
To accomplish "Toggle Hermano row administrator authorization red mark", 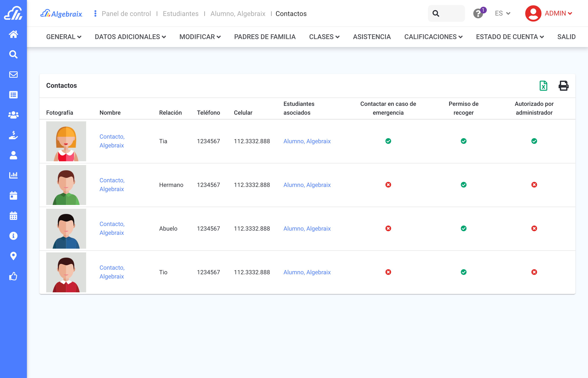I will pos(534,185).
